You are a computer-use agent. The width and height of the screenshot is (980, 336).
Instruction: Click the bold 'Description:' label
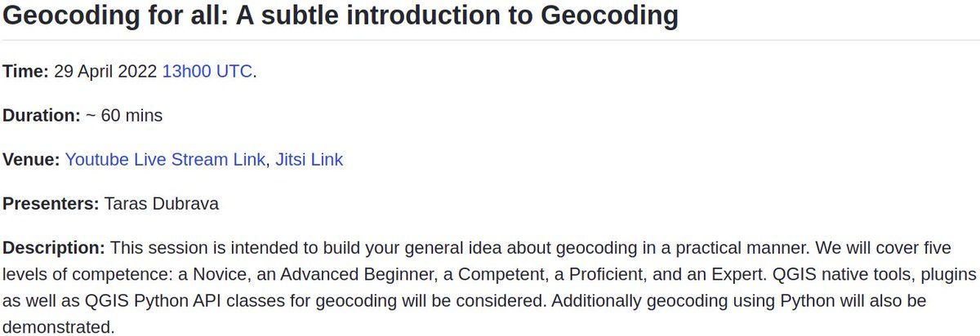pos(54,247)
